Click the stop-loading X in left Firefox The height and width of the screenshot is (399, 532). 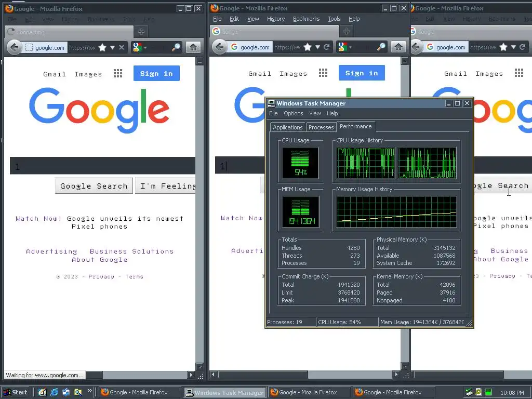[x=122, y=47]
